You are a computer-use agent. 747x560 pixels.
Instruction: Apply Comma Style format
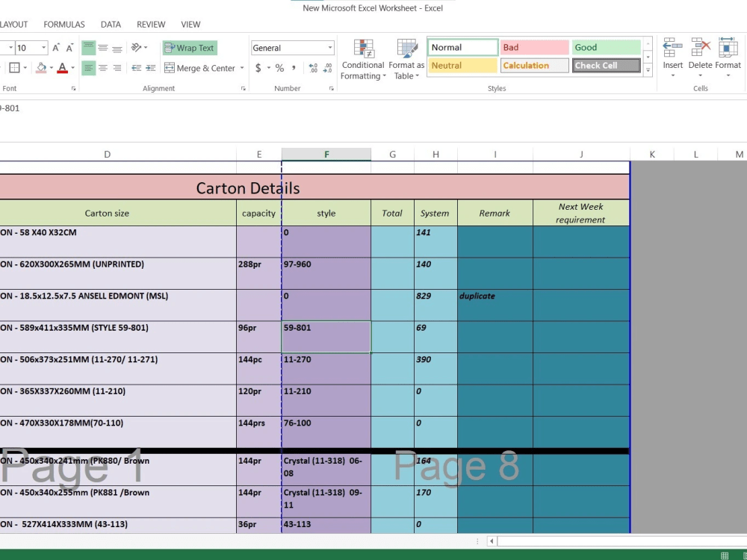tap(294, 68)
